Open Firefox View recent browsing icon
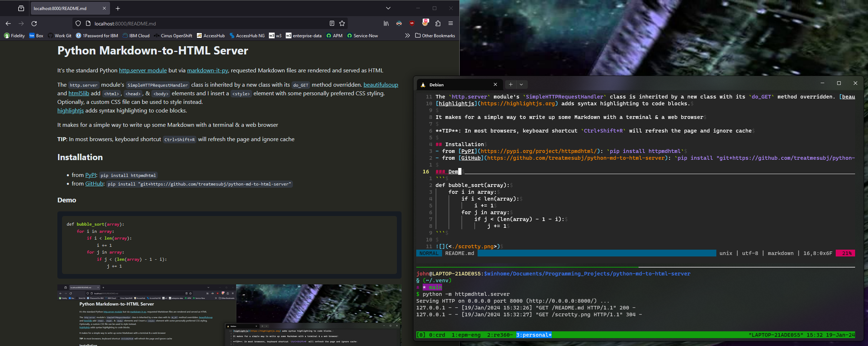The image size is (868, 346). 21,8
